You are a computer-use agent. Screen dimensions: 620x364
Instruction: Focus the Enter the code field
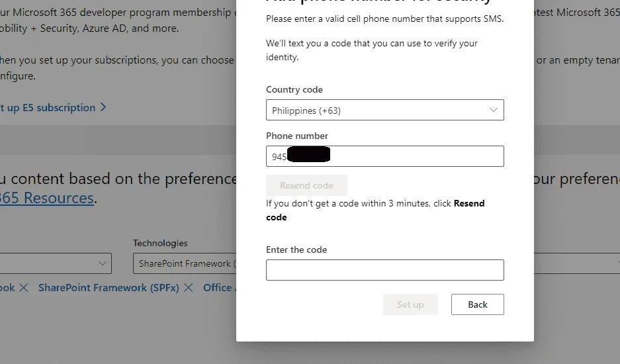[384, 270]
